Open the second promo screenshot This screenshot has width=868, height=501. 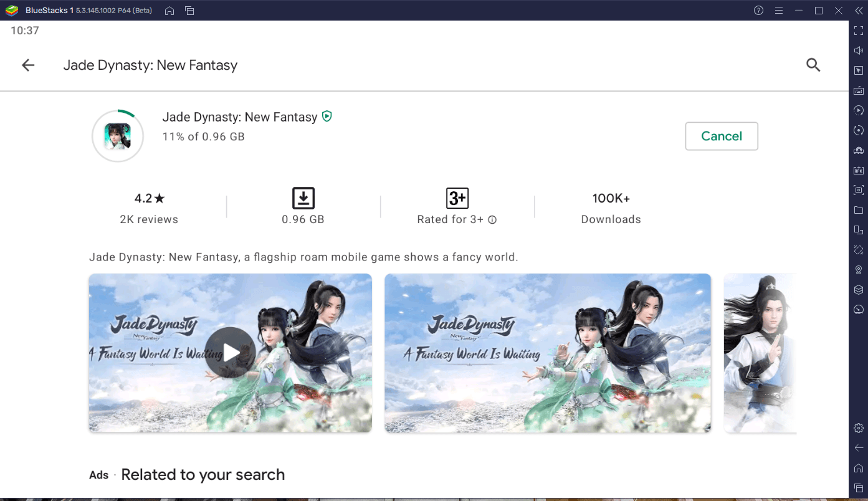pyautogui.click(x=548, y=353)
